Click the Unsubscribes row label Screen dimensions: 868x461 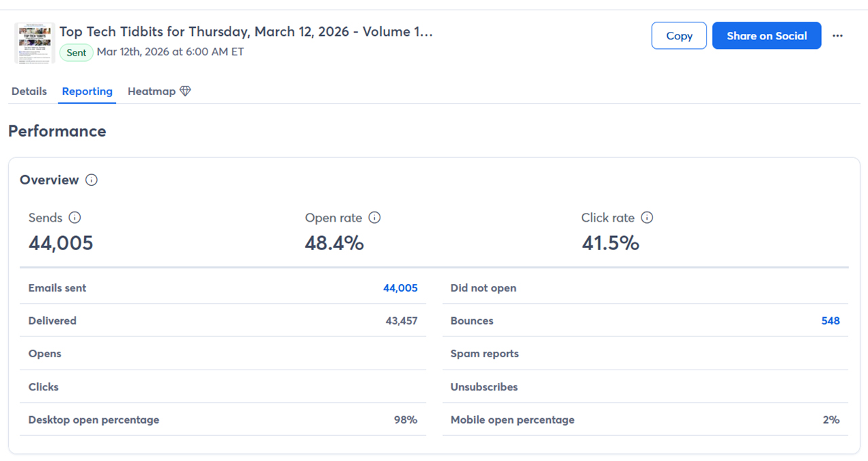(484, 387)
